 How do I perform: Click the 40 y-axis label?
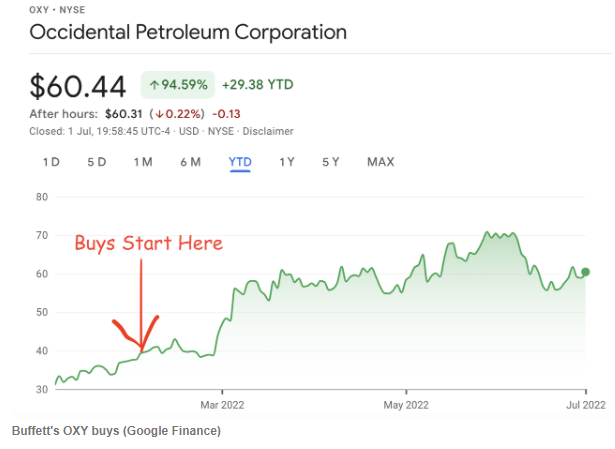tap(42, 351)
